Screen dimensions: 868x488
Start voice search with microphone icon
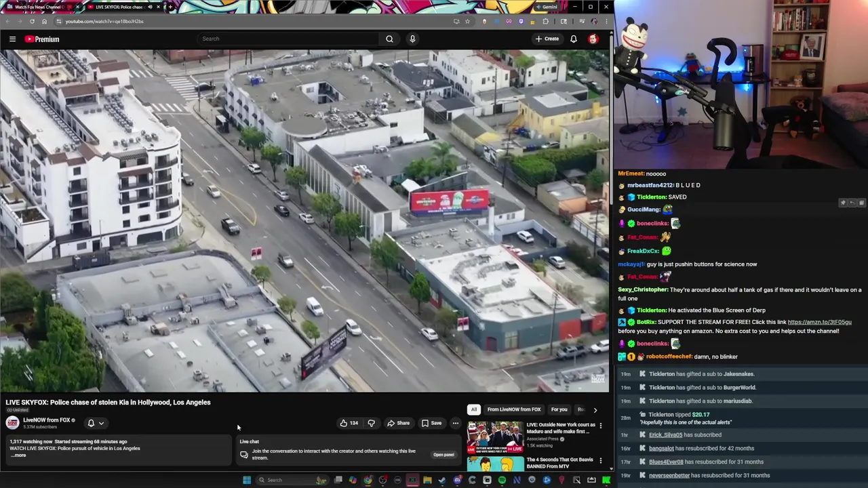tap(412, 39)
